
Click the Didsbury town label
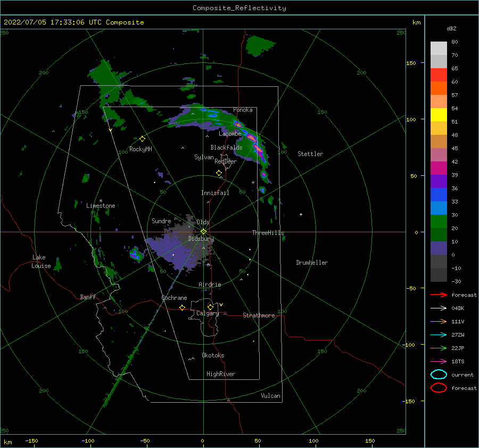coord(201,239)
